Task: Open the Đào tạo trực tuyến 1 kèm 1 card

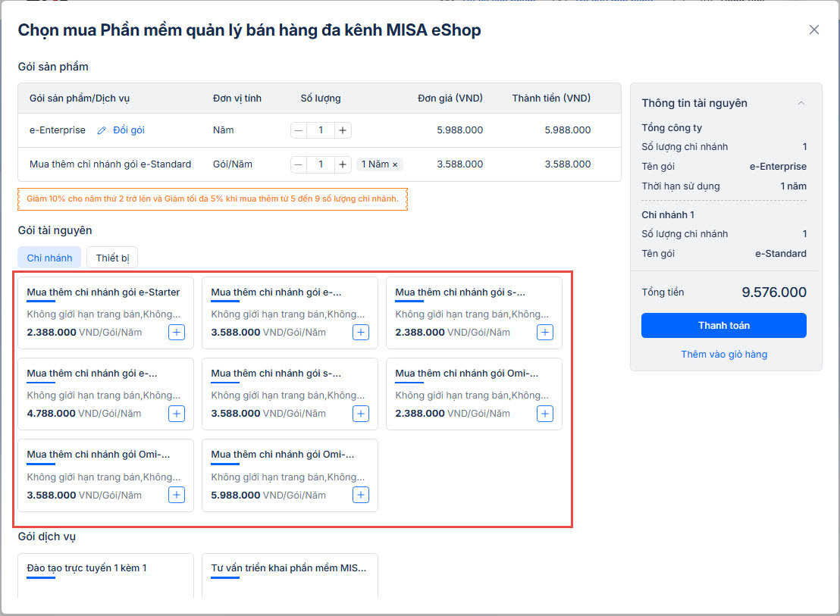Action: click(x=105, y=575)
